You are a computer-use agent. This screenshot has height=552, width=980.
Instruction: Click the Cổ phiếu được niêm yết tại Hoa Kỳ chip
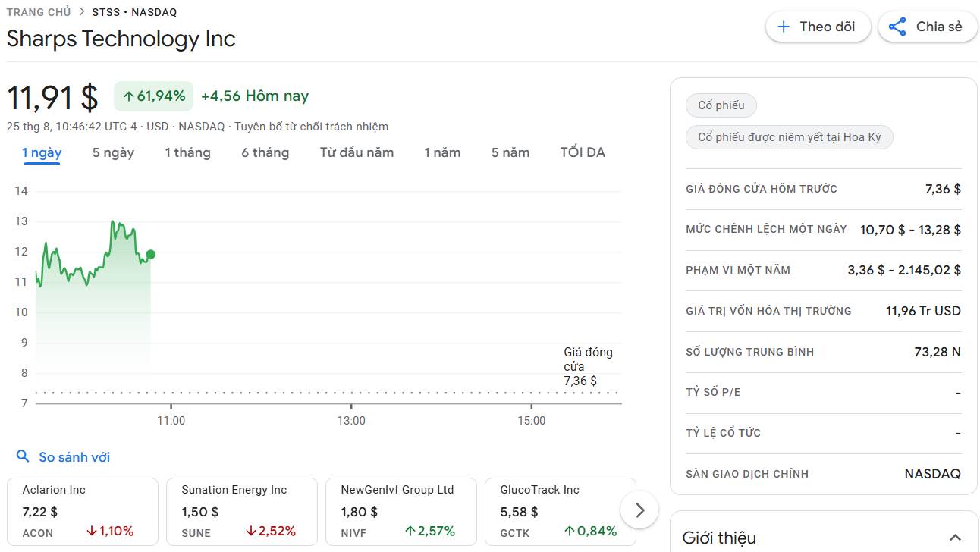point(790,137)
